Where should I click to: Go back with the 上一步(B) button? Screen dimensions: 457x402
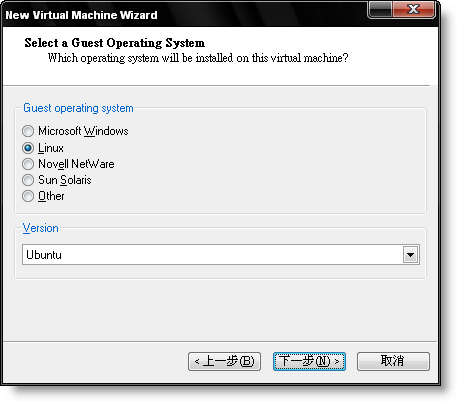pos(224,361)
